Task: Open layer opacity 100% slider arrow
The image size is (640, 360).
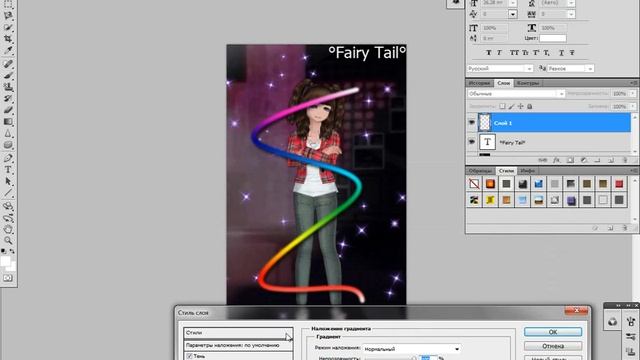Action: (633, 94)
